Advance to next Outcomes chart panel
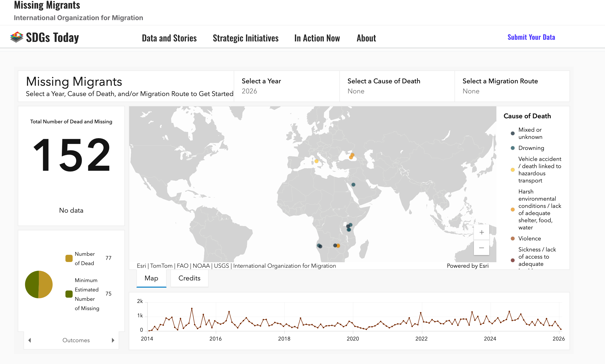Screen dimensions: 605x364 point(113,340)
